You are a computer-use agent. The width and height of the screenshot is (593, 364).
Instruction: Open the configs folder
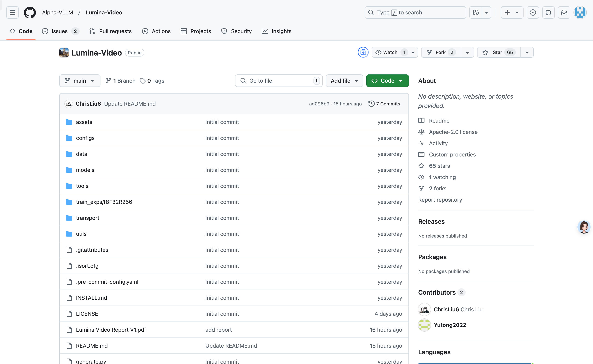click(x=85, y=138)
